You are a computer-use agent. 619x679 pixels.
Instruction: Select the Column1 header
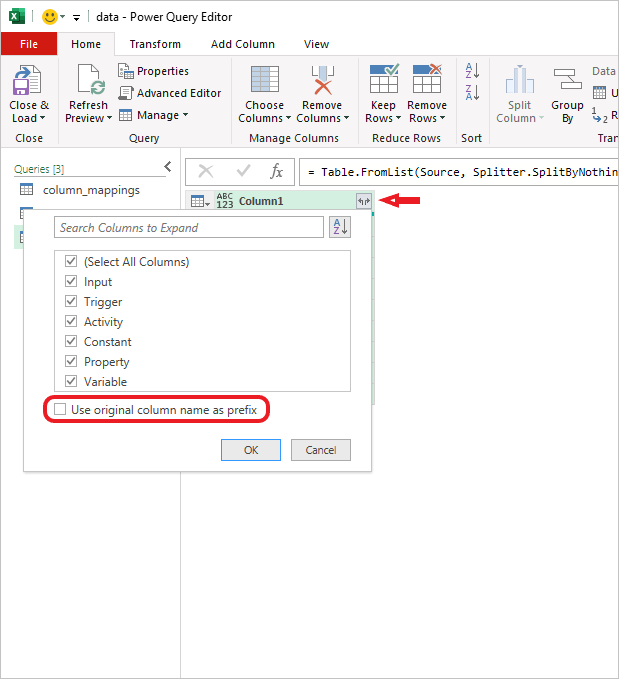[x=261, y=201]
